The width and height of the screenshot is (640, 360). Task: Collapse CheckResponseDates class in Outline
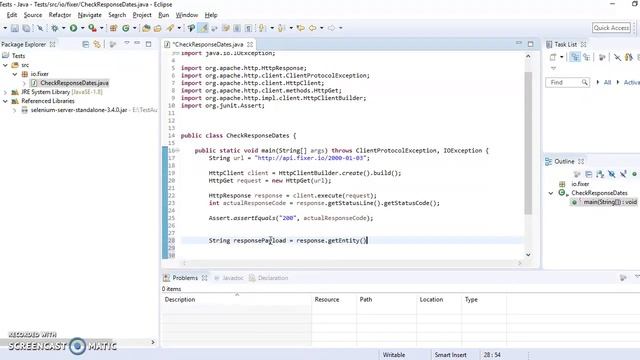(x=551, y=193)
